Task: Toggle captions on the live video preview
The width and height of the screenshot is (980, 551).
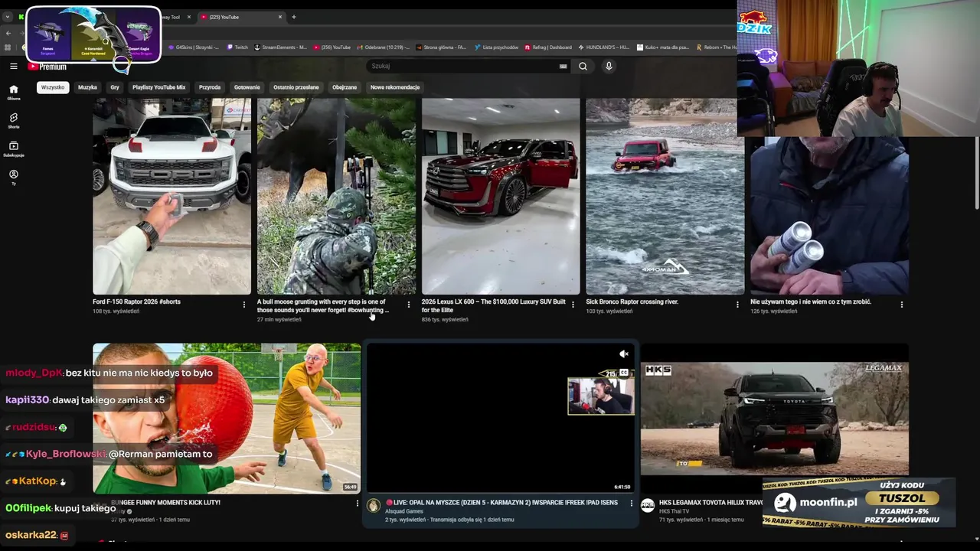Action: 624,373
